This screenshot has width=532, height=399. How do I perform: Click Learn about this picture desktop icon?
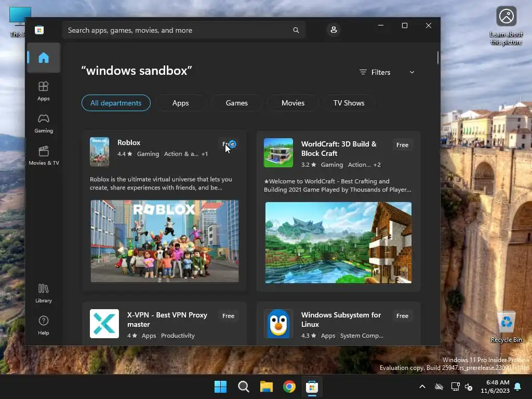506,26
